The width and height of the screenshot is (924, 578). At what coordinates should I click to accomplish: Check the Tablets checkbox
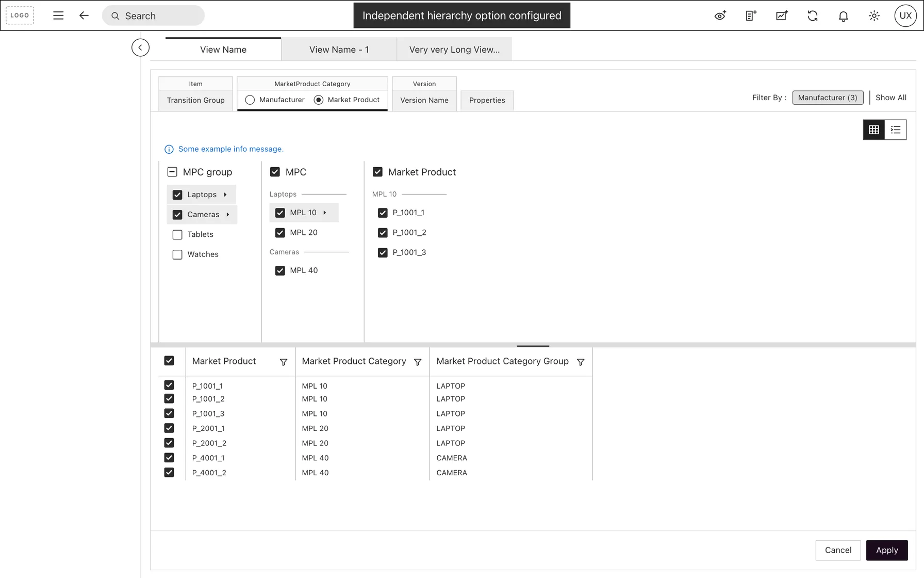177,234
